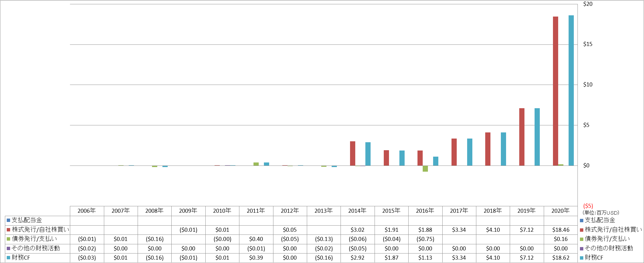The image size is (644, 263).
Task: Click the blue 支払配当金 swatch in table row header
Action: click(9, 220)
